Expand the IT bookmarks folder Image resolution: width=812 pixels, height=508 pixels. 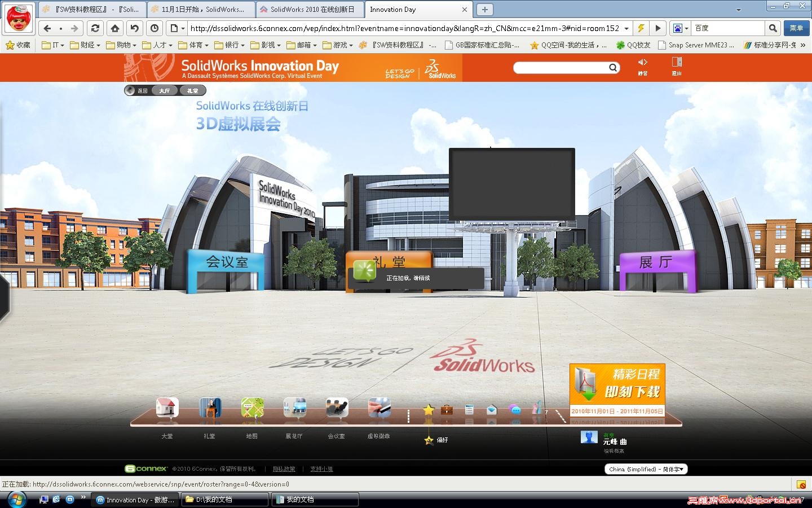point(53,45)
